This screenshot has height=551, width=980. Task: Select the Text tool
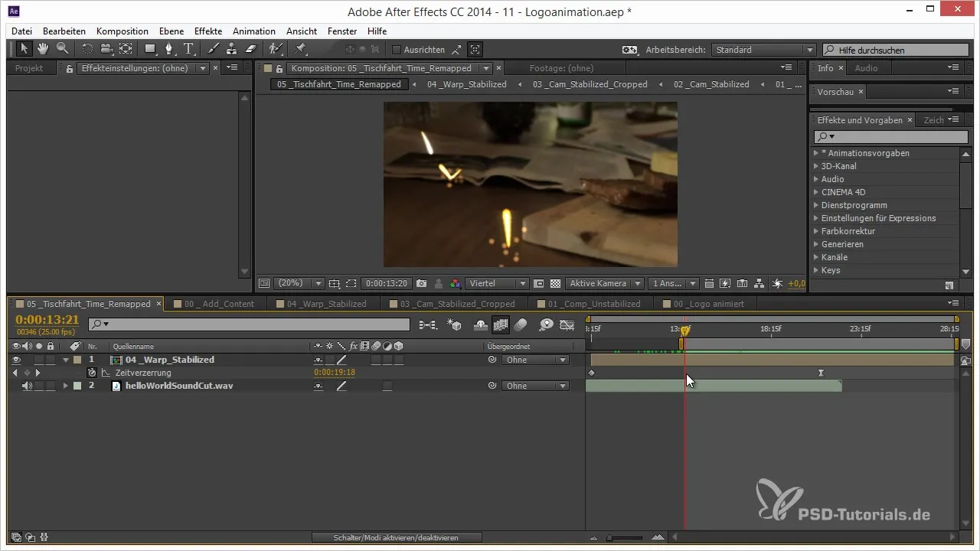188,49
